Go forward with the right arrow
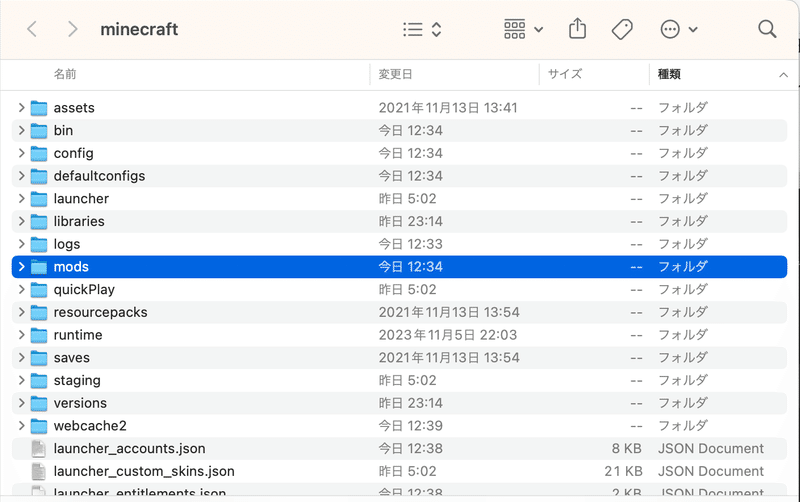Screen dimensions: 800x502 point(72,29)
